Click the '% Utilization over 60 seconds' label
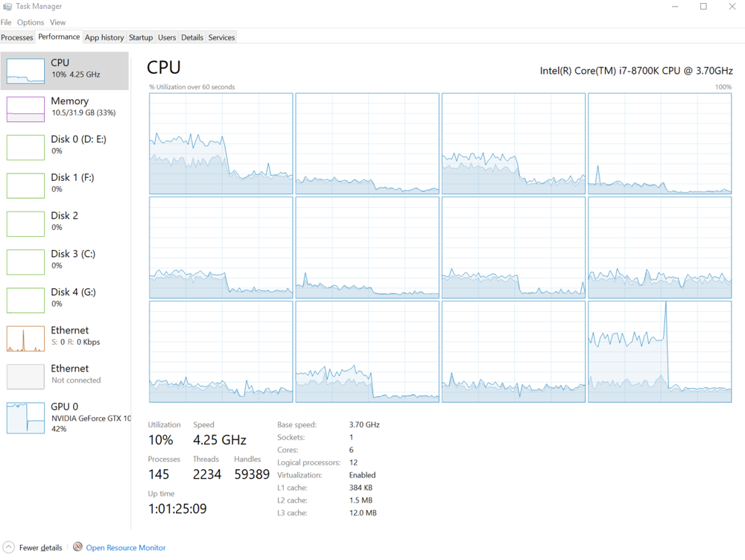The height and width of the screenshot is (560, 745). 192,87
